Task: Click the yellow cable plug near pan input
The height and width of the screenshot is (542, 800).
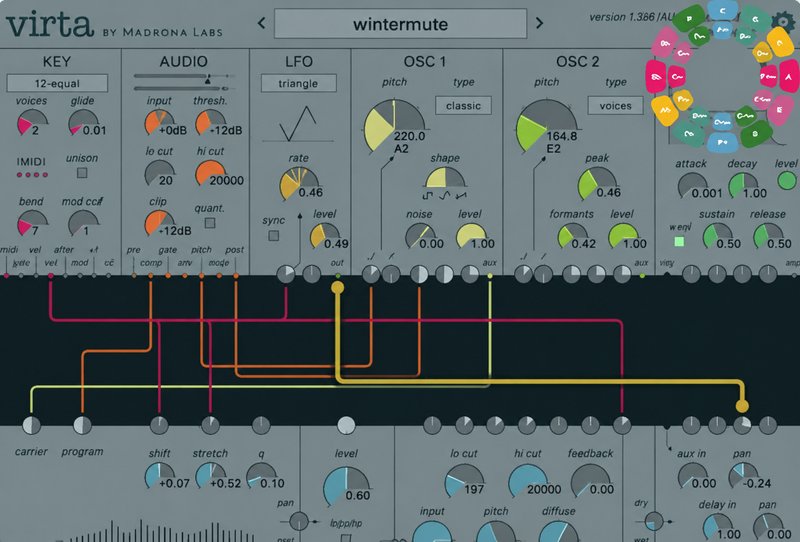Action: click(x=742, y=406)
